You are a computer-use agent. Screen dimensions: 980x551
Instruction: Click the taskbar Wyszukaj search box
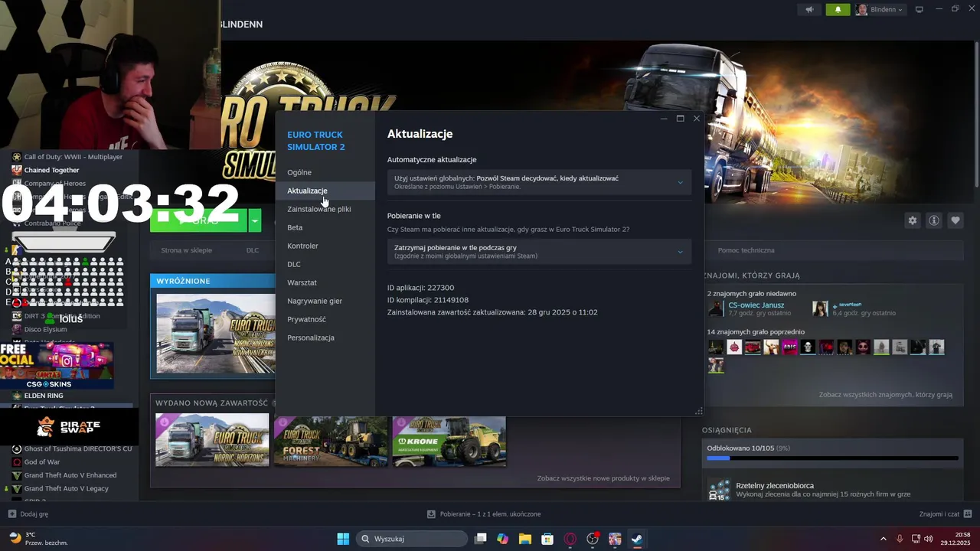tap(412, 539)
